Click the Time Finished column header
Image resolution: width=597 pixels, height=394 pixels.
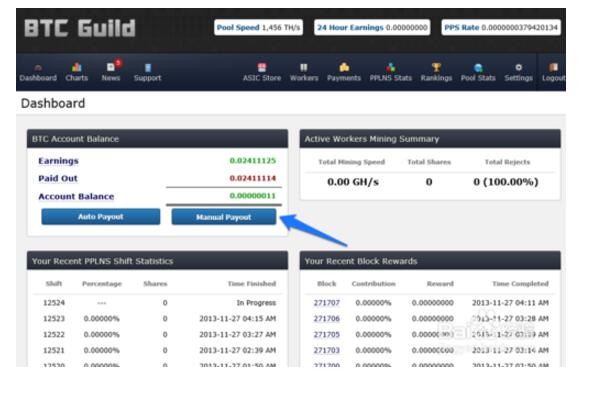click(252, 284)
